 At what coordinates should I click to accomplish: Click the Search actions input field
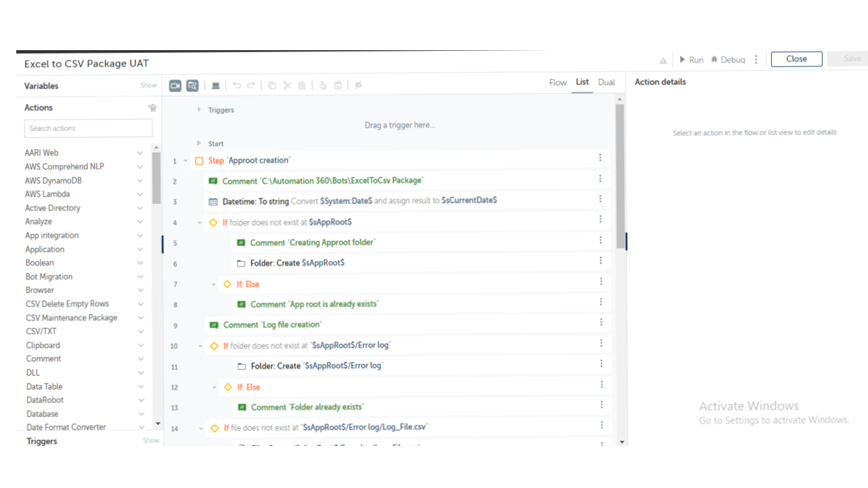pyautogui.click(x=88, y=128)
